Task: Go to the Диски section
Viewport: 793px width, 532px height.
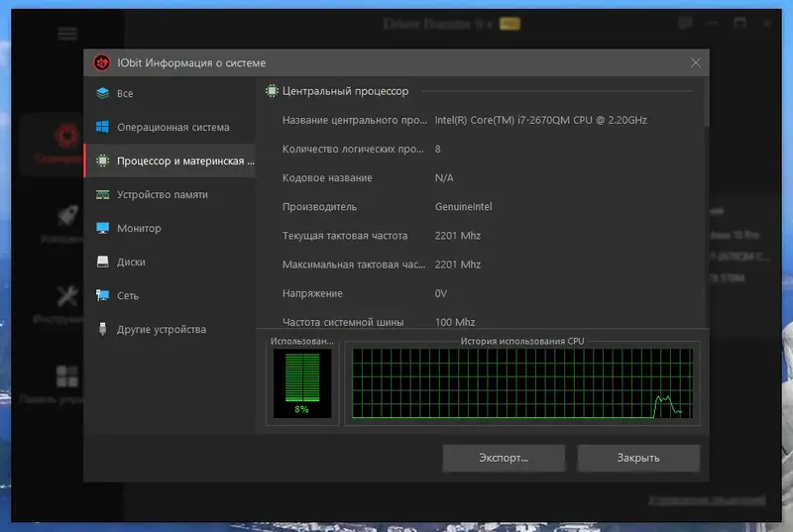Action: [170, 262]
